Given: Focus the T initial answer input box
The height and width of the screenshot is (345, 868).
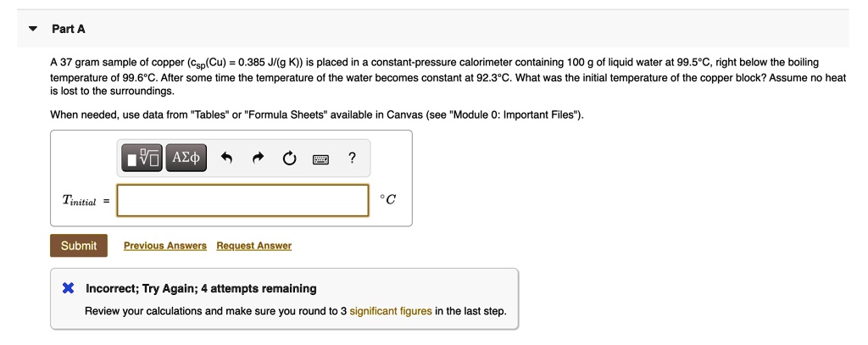Looking at the screenshot, I should pyautogui.click(x=242, y=200).
